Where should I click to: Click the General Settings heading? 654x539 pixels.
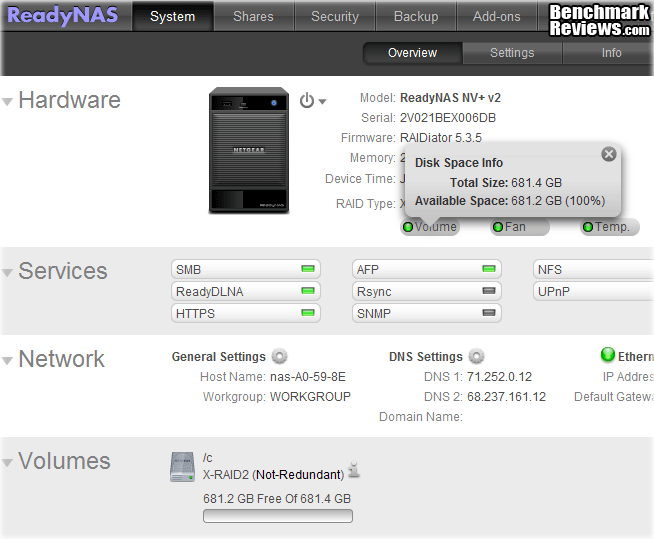point(219,357)
